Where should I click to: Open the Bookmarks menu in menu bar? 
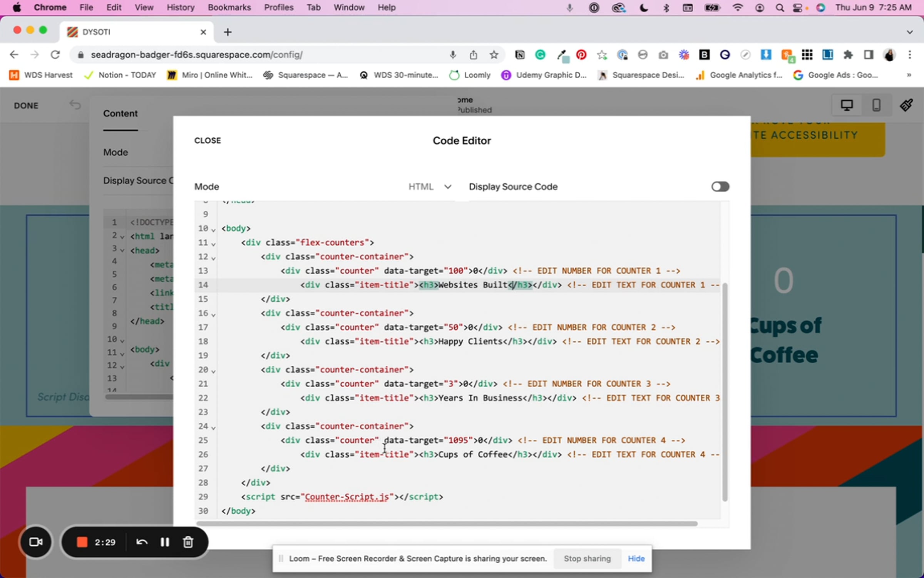229,7
